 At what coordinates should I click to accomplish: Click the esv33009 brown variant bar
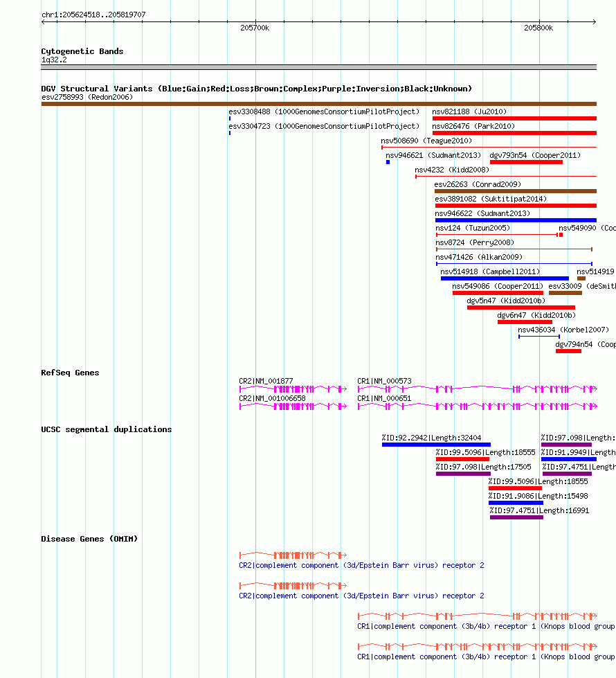click(x=565, y=293)
